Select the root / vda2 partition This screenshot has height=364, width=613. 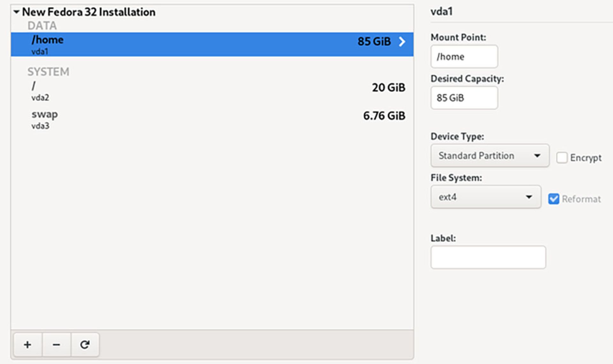coord(192,91)
